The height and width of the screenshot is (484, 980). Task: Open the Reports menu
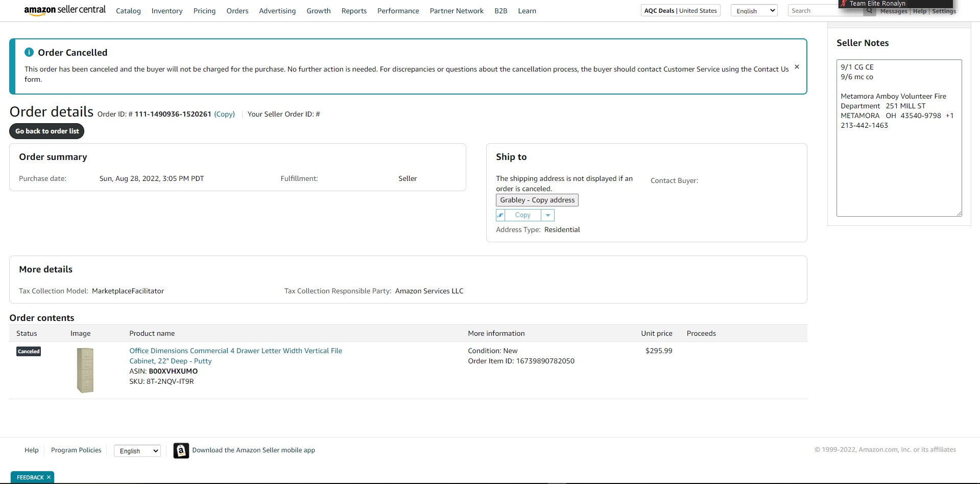click(354, 11)
